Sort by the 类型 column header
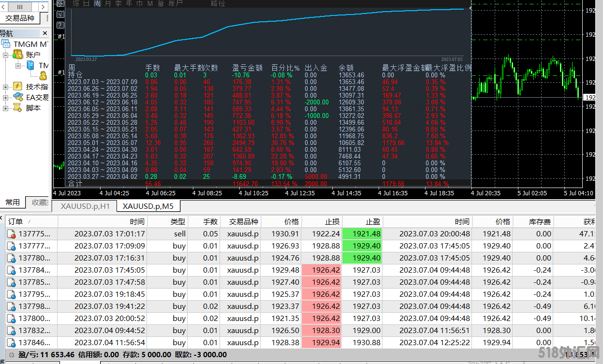The height and width of the screenshot is (364, 603). (x=167, y=221)
